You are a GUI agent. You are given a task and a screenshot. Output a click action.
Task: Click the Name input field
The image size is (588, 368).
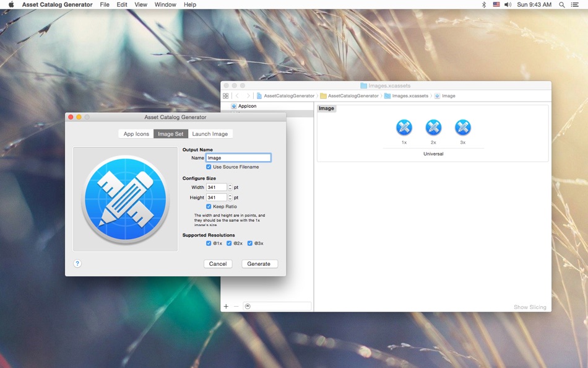tap(238, 158)
